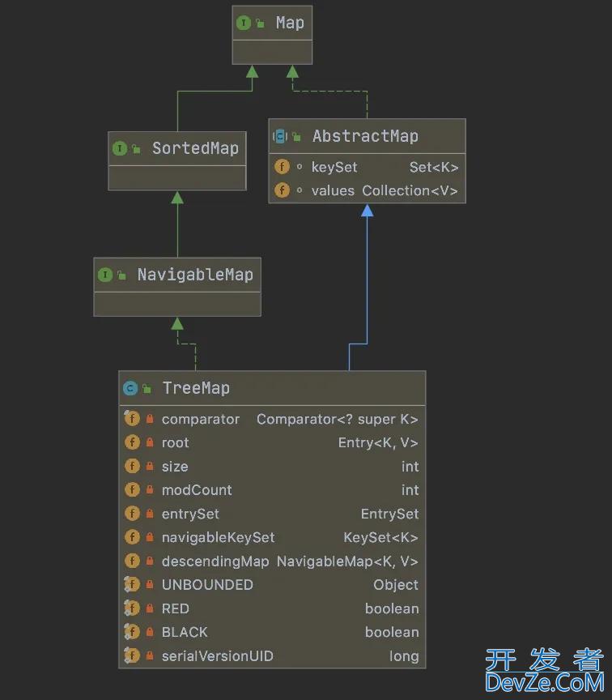Click the private lock icon beside modCount

click(x=150, y=489)
